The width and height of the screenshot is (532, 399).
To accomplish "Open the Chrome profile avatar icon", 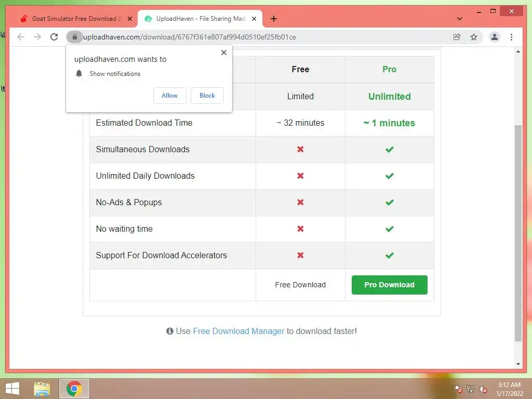I will pyautogui.click(x=495, y=37).
